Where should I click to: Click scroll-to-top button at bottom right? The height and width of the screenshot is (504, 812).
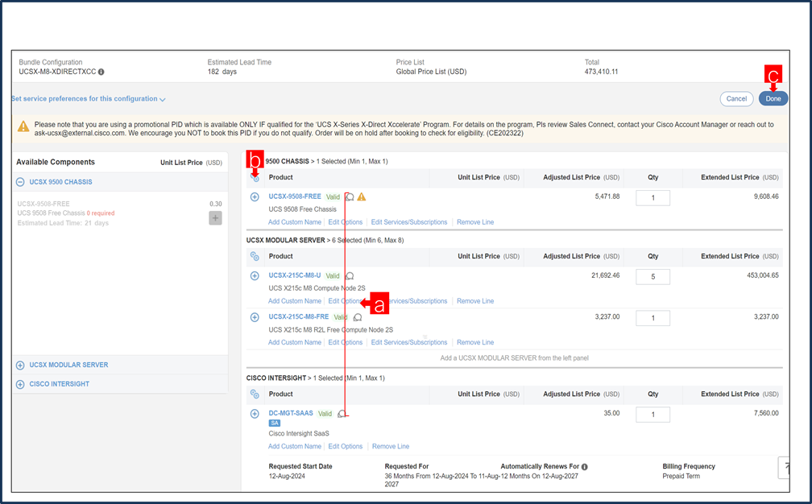click(784, 468)
